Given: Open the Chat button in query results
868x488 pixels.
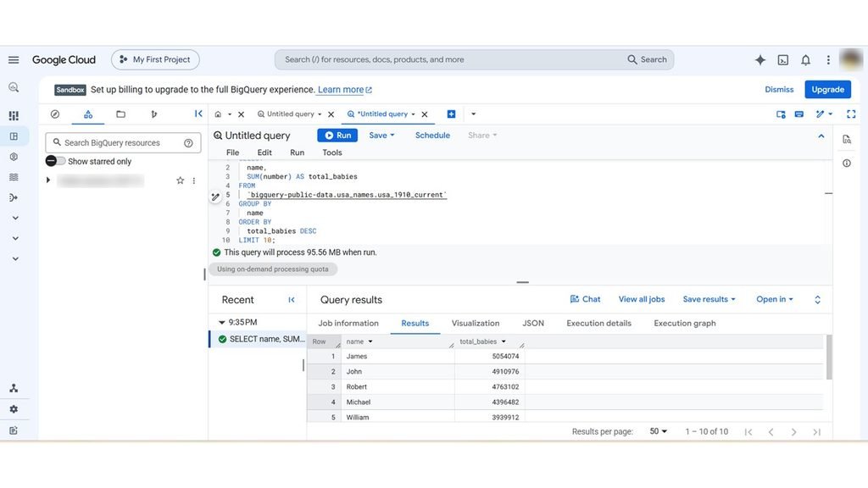Looking at the screenshot, I should click(585, 299).
